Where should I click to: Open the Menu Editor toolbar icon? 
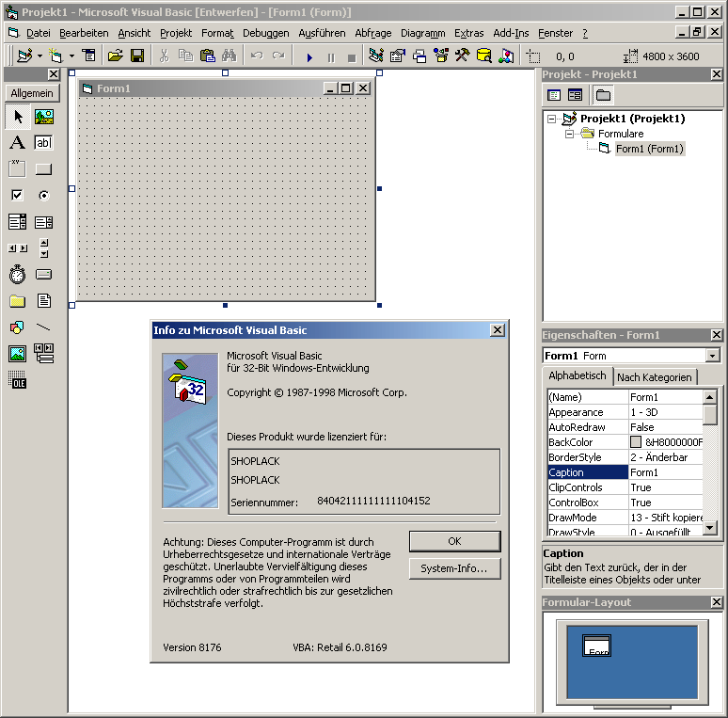point(88,56)
